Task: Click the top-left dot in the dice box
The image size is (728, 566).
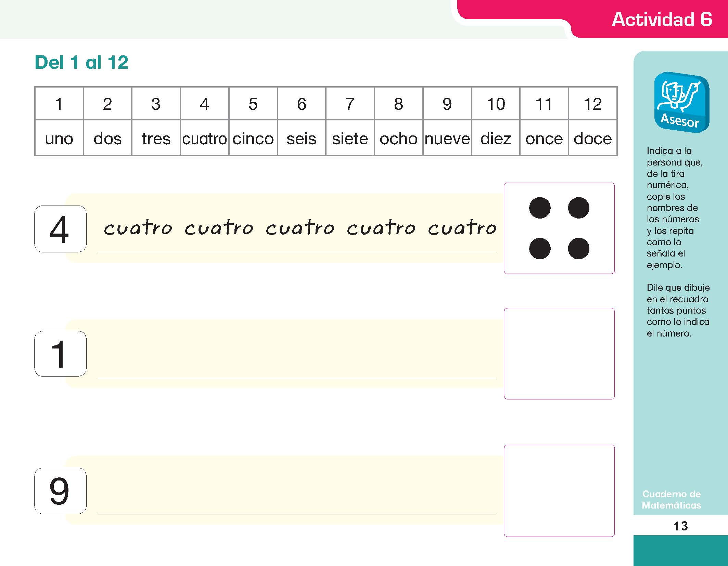Action: coord(540,208)
